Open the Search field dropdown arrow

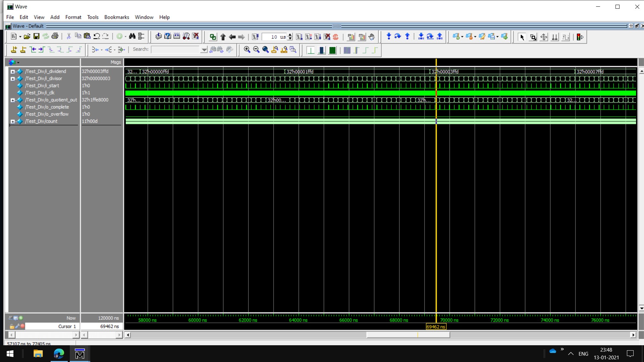coord(204,50)
